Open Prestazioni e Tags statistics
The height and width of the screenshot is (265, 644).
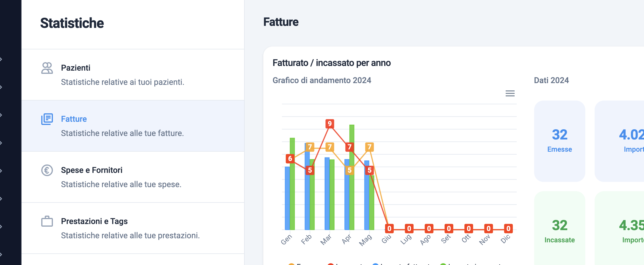133,228
